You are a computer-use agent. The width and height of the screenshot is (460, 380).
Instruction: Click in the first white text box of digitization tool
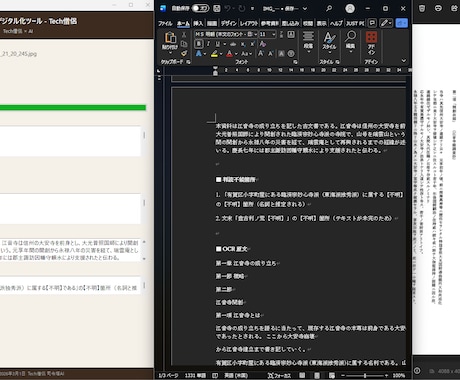click(x=70, y=141)
